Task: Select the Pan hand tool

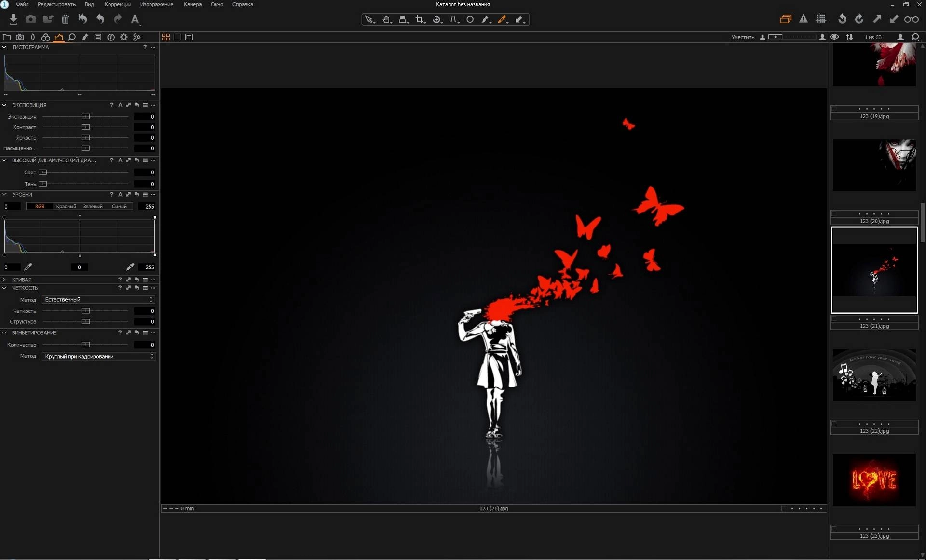Action: 386,20
